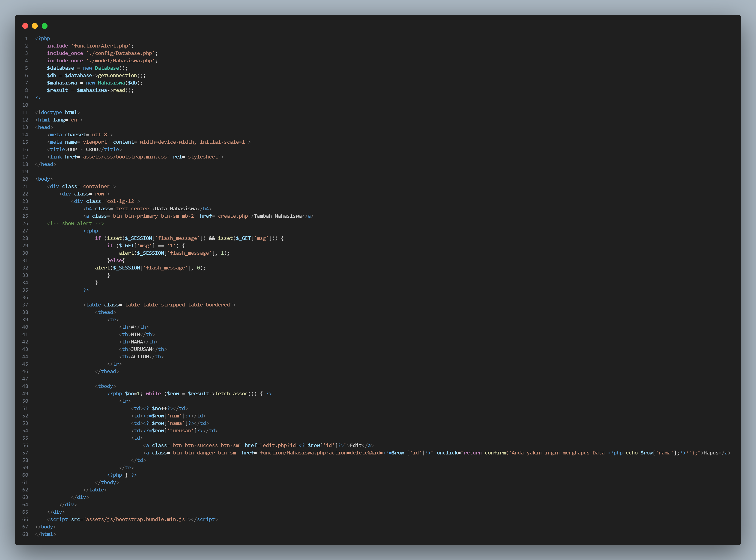Click the link tag for bootstrap.min.css stylesheet
Screen dimensions: 756x560
[125, 157]
